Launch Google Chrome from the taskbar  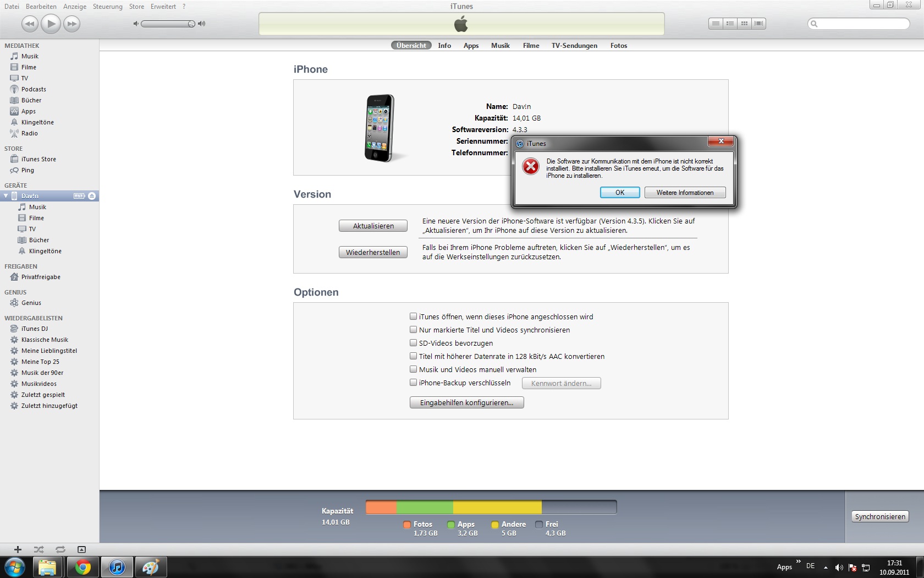83,567
